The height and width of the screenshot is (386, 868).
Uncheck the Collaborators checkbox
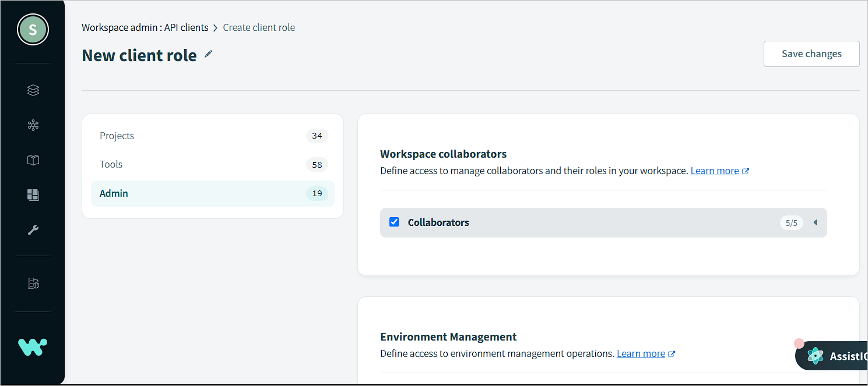coord(394,222)
